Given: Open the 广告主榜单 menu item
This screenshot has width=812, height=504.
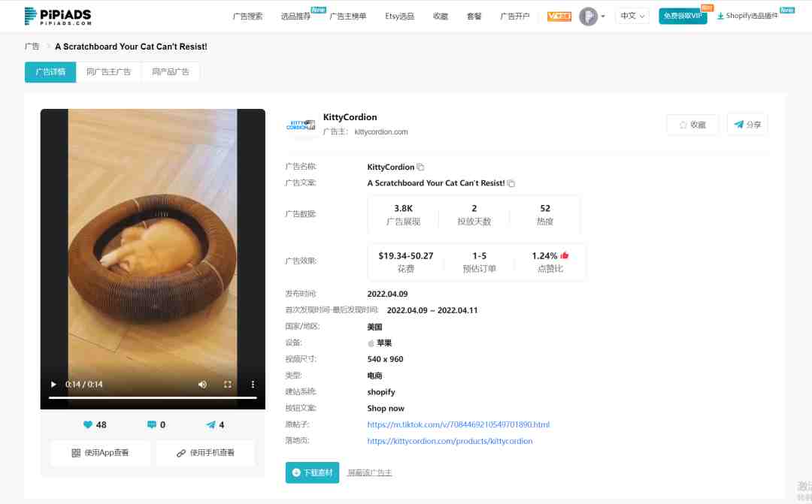Looking at the screenshot, I should tap(347, 16).
